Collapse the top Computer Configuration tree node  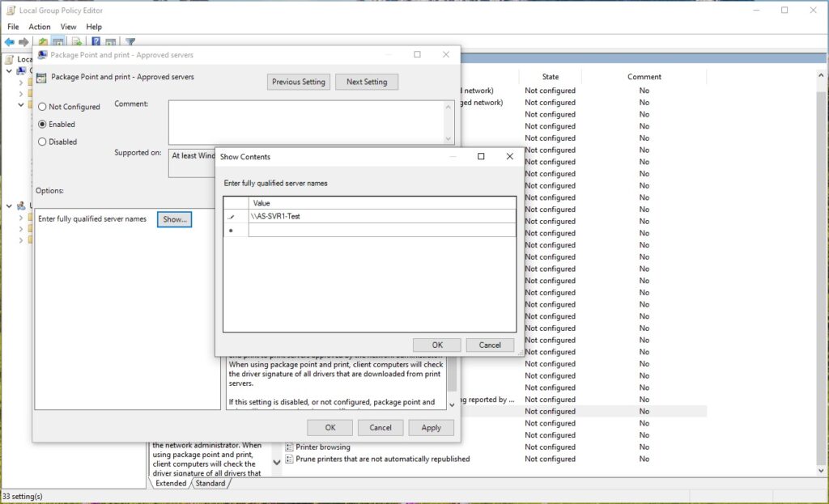[10, 71]
